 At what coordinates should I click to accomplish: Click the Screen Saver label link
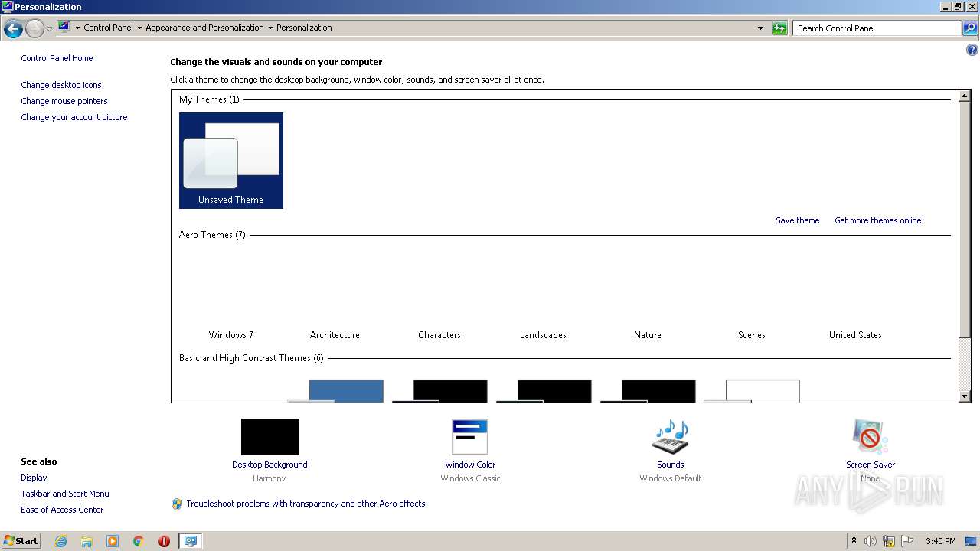[x=871, y=465]
